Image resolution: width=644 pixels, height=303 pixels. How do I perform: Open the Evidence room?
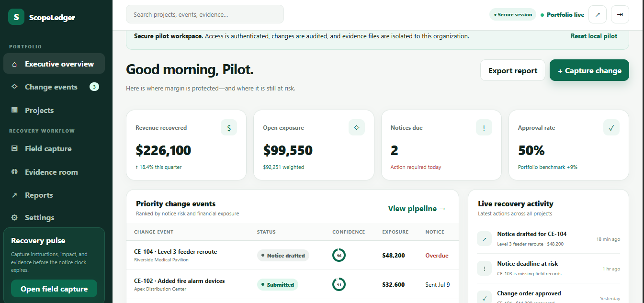pos(54,172)
